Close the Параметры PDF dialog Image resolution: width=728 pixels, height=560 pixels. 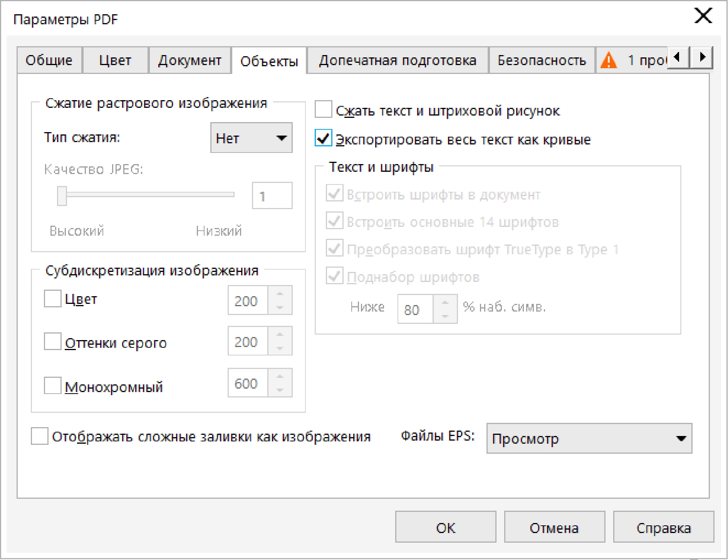tap(703, 16)
